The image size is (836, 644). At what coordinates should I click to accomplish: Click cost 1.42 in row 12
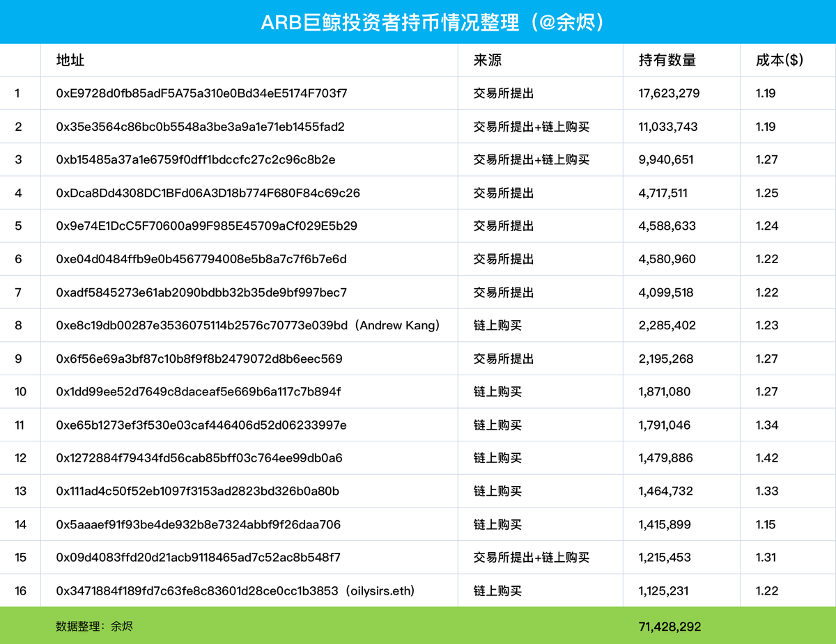(x=767, y=458)
